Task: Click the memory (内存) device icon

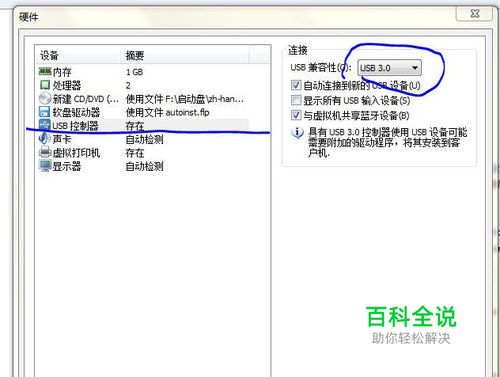Action: pos(45,71)
